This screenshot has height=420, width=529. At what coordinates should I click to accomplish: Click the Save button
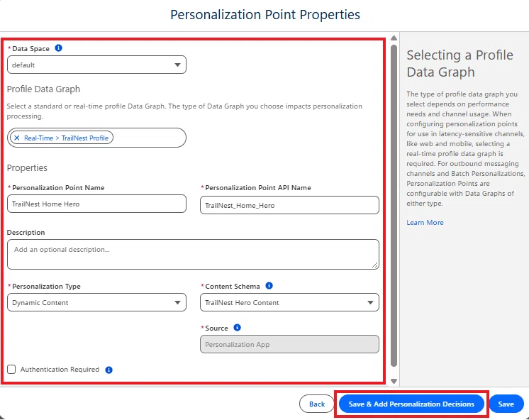click(506, 404)
